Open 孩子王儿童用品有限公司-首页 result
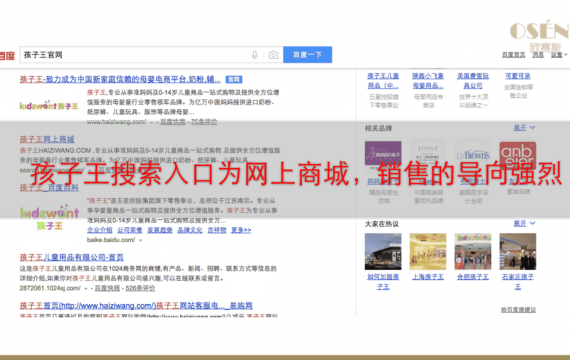Image resolution: width=570 pixels, height=360 pixels. (x=72, y=257)
